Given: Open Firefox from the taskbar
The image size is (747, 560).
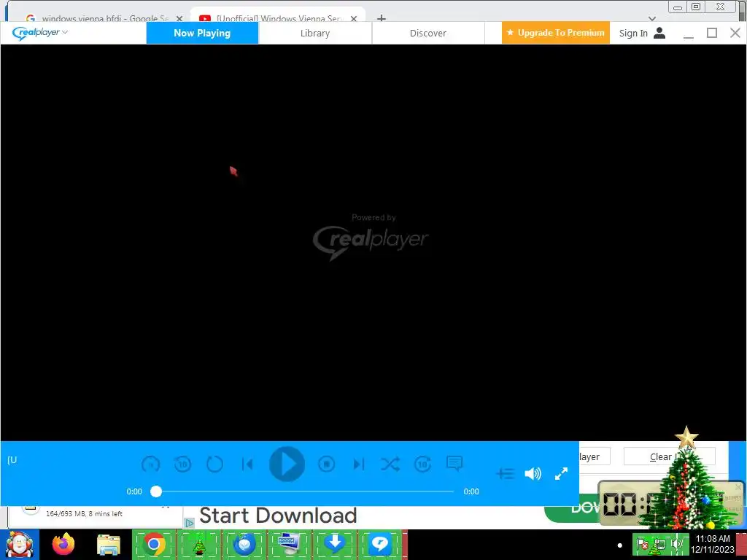Looking at the screenshot, I should (63, 544).
